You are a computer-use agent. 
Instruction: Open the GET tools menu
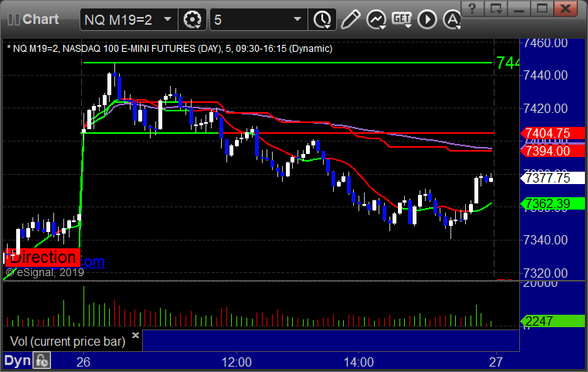pos(402,19)
